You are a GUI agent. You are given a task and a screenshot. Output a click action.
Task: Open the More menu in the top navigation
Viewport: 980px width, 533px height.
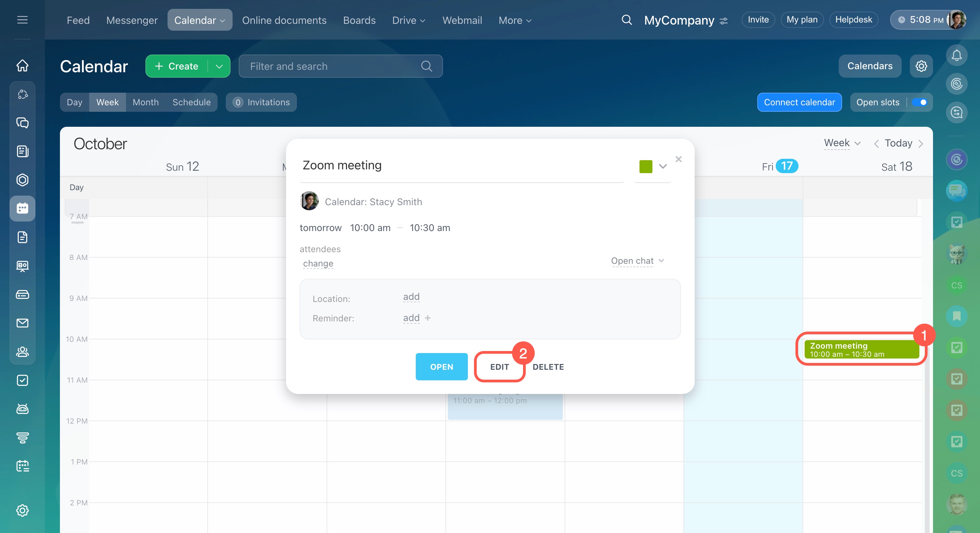coord(515,20)
